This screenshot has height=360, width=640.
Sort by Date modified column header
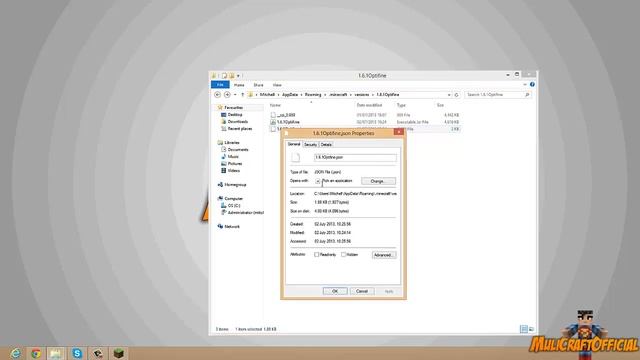(x=369, y=105)
